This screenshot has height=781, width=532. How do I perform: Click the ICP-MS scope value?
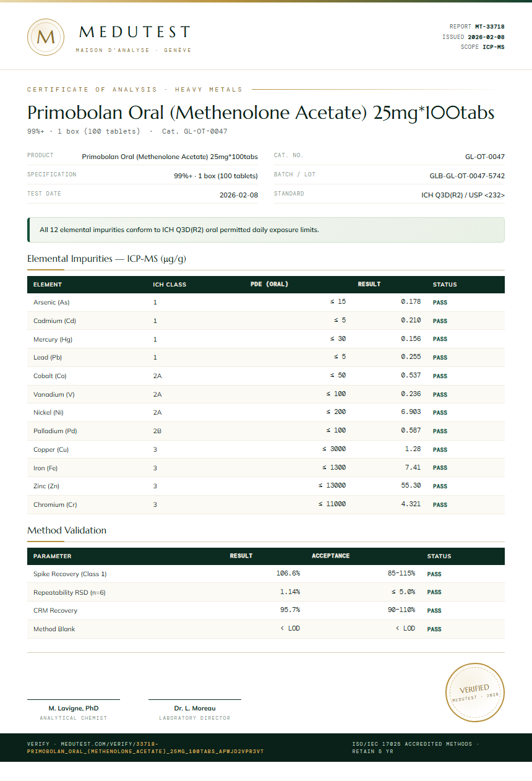tap(494, 47)
